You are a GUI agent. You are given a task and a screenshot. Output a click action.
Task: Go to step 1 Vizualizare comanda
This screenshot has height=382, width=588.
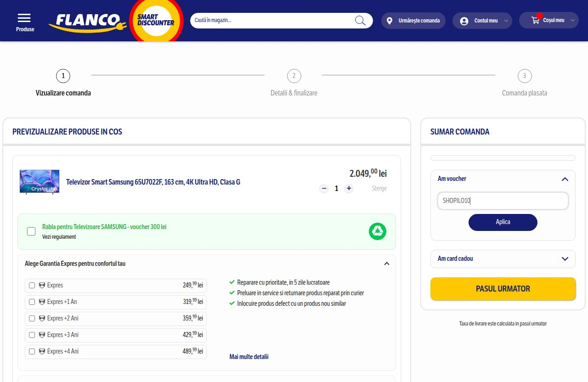(x=63, y=83)
